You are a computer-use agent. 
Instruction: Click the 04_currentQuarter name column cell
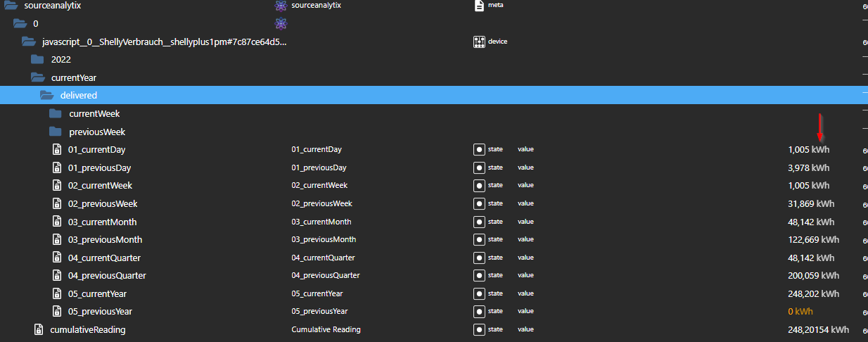323,258
